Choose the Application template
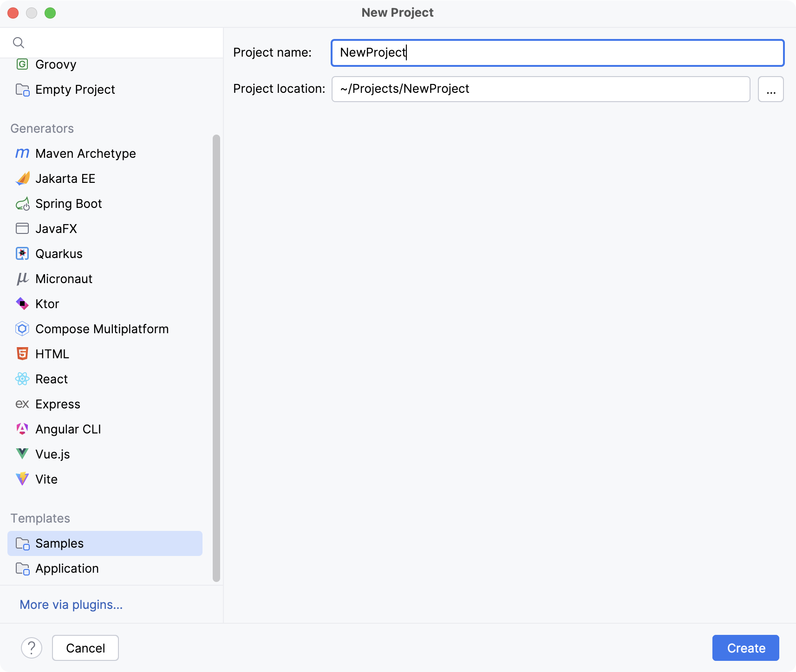 [66, 568]
